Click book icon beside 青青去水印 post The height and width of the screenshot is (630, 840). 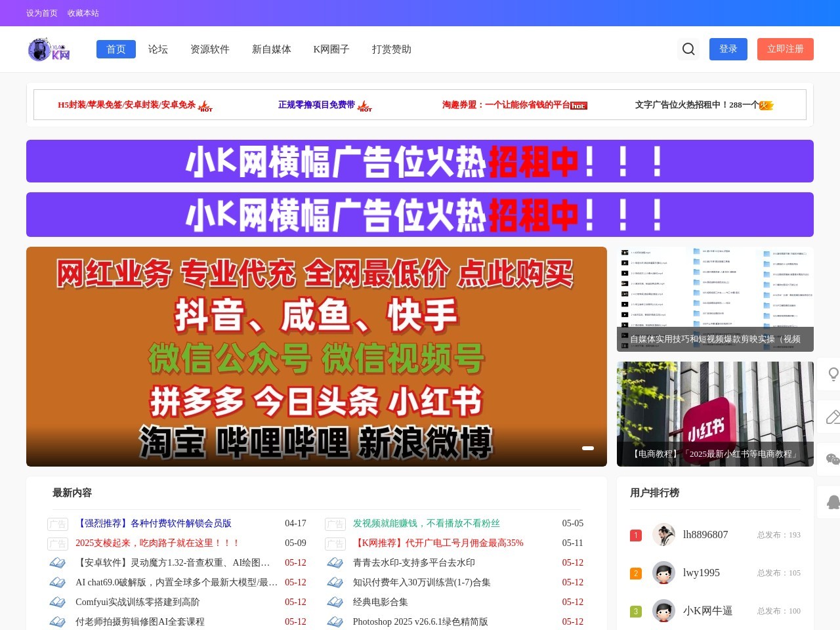(x=335, y=562)
